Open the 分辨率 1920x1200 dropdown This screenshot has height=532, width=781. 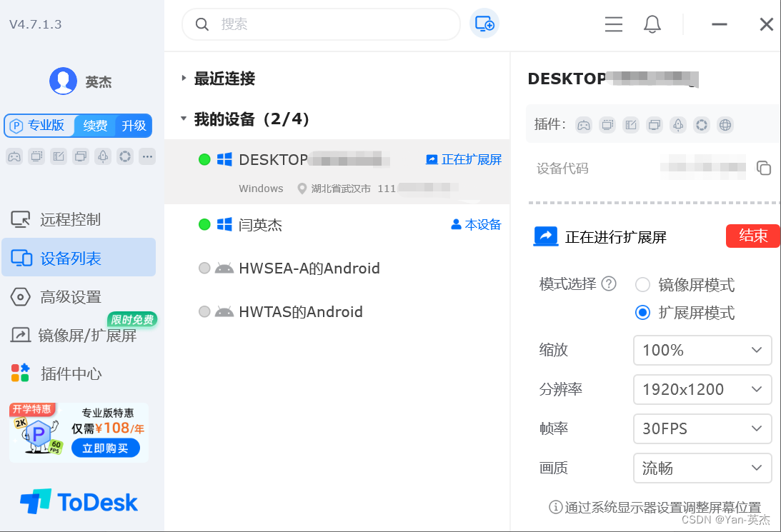pos(702,389)
